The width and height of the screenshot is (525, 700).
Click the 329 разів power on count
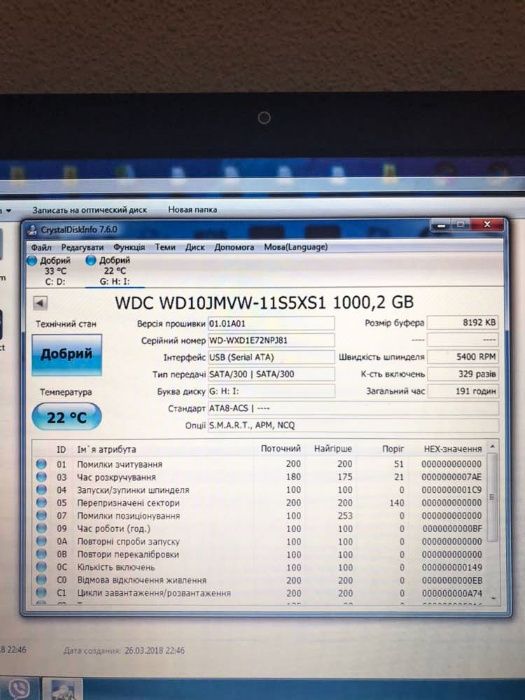462,374
